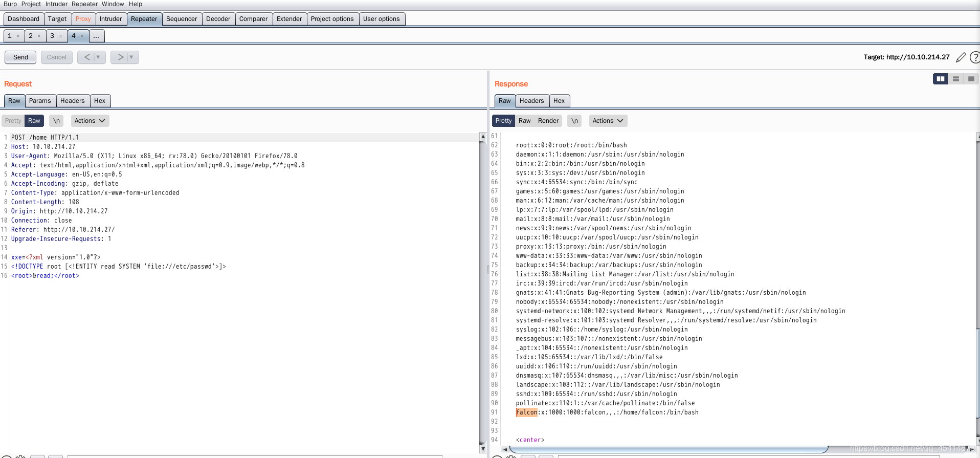Click the Target http://10.10.214.27 label

[906, 57]
